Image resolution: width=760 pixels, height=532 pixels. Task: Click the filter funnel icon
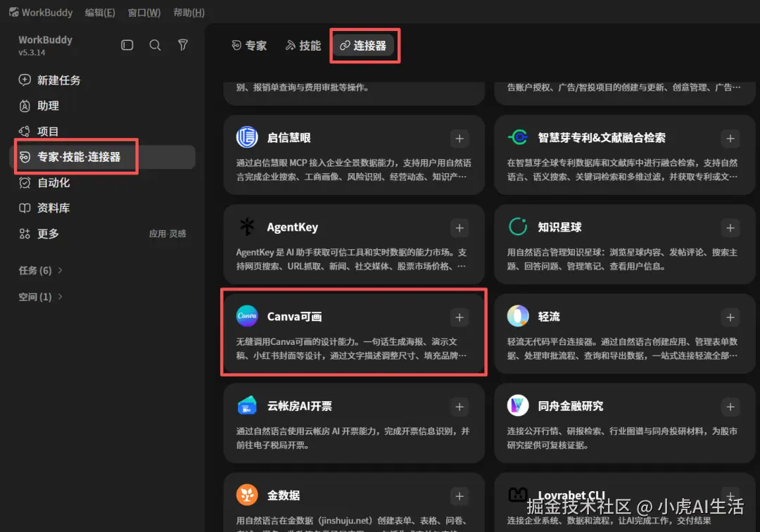[x=183, y=45]
